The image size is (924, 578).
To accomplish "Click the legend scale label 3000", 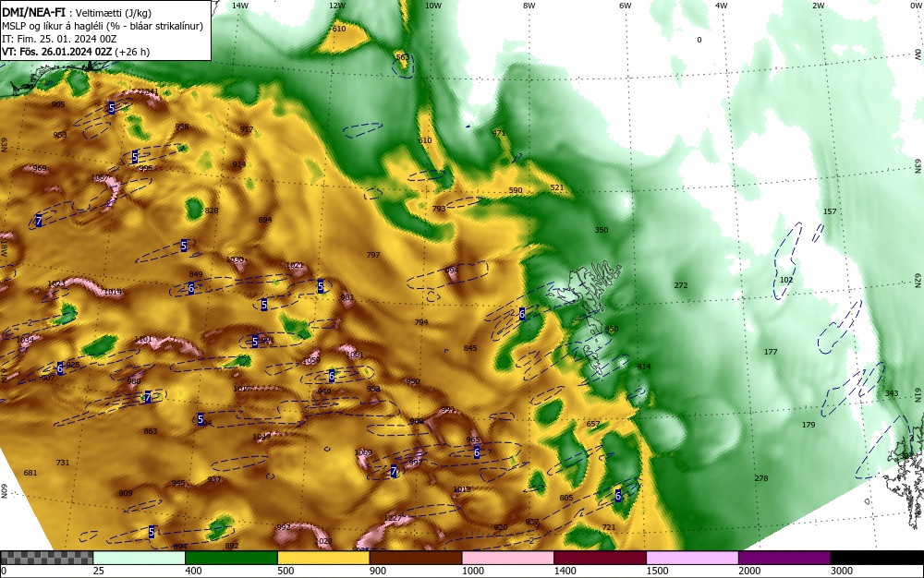I will pyautogui.click(x=842, y=571).
